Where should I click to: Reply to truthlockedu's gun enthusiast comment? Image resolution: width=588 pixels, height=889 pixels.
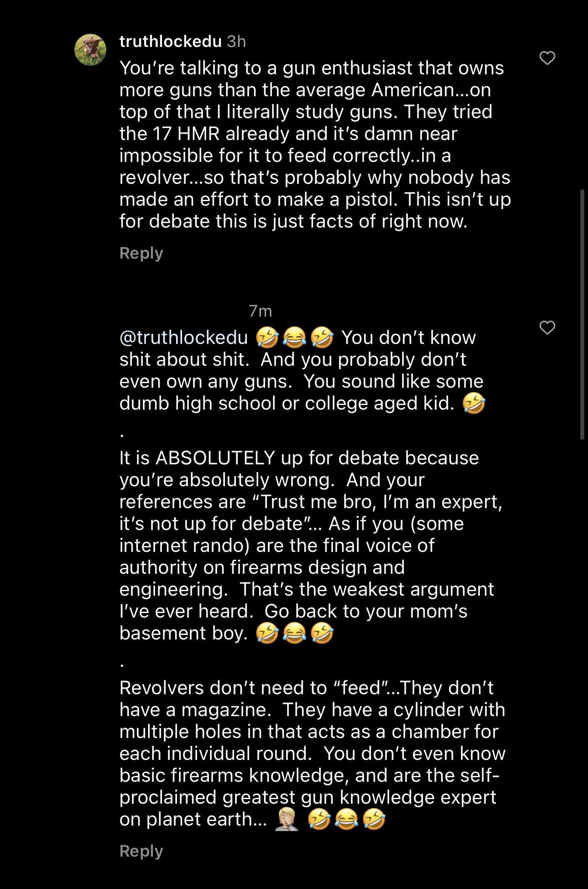click(x=141, y=253)
